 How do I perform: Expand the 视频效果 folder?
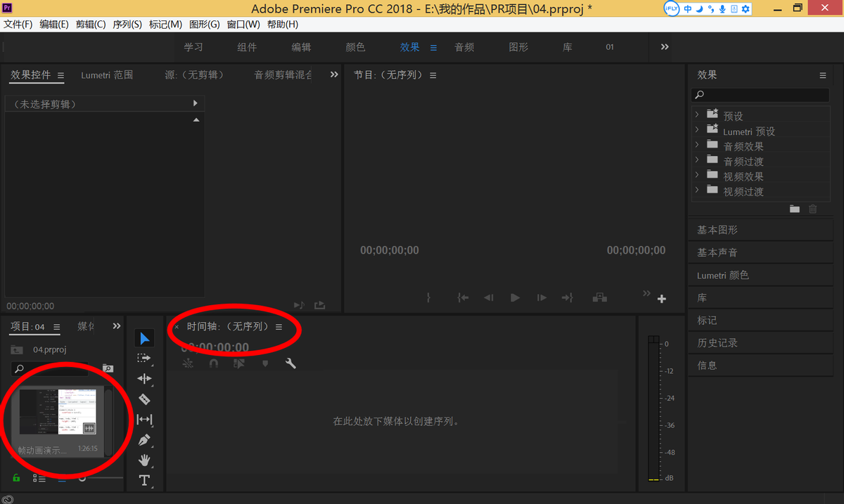tap(697, 174)
